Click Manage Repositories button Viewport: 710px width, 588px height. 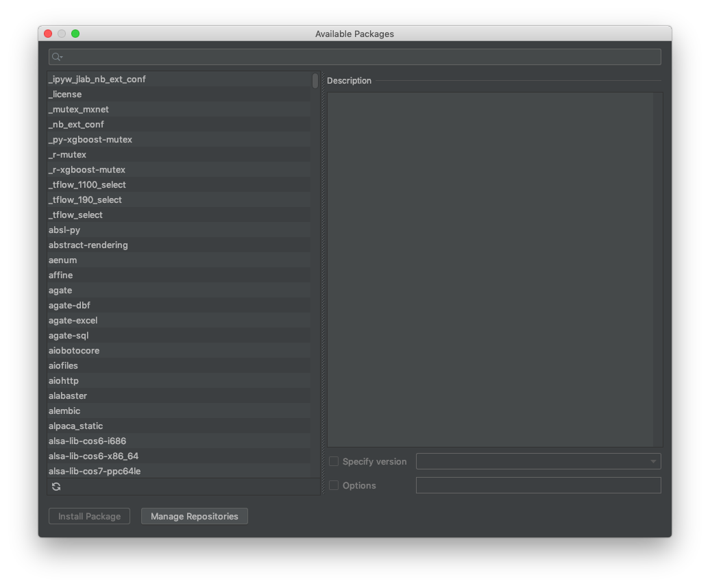tap(194, 516)
